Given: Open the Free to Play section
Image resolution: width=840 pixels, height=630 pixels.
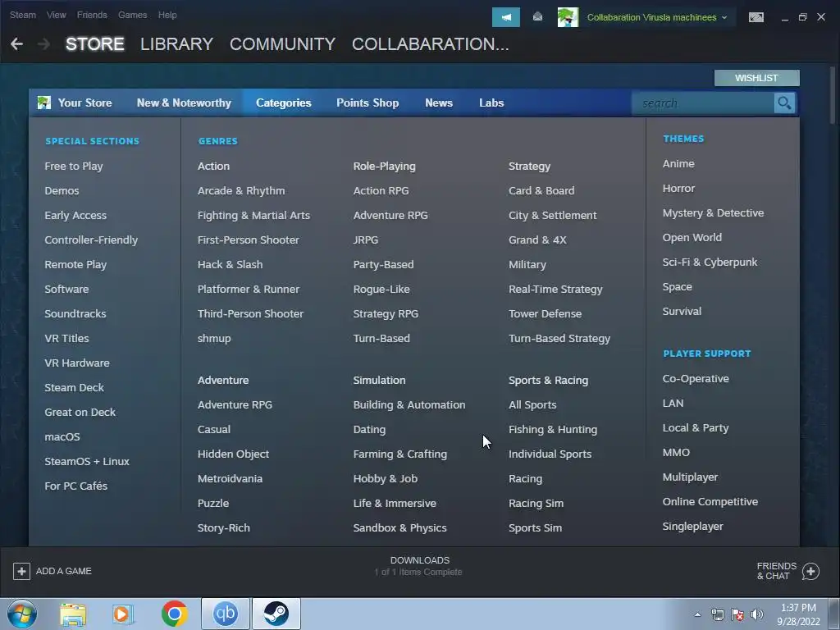Looking at the screenshot, I should point(73,166).
